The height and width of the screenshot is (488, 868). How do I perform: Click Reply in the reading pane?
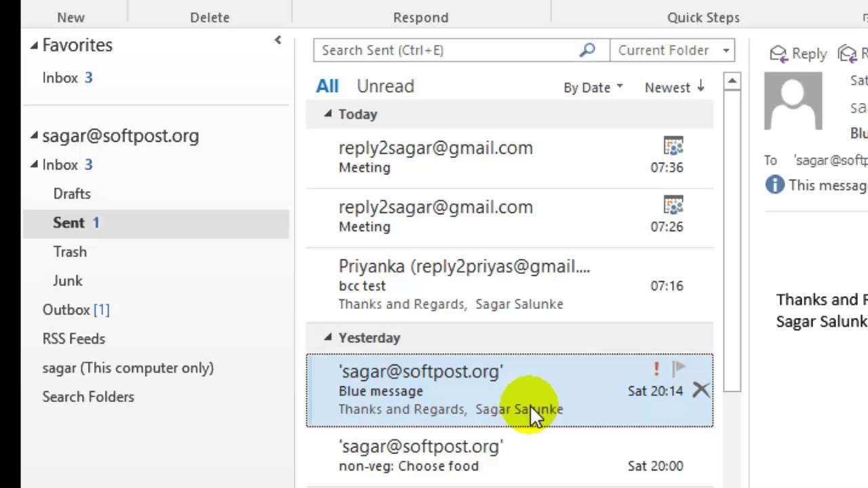coord(798,54)
